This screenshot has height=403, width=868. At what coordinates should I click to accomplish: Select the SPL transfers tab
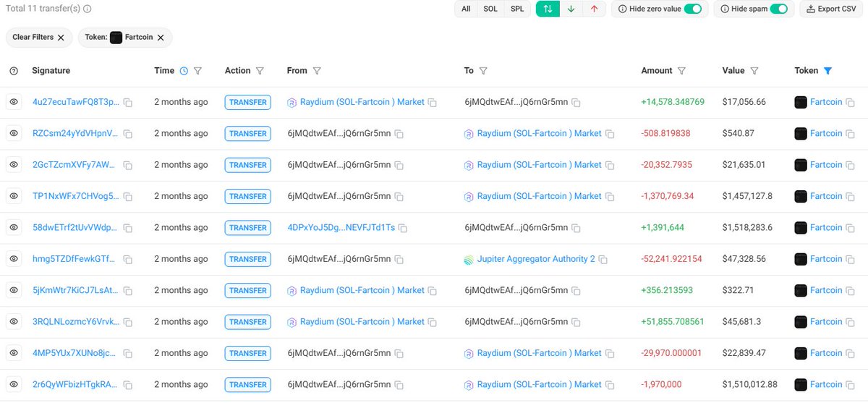pos(517,9)
